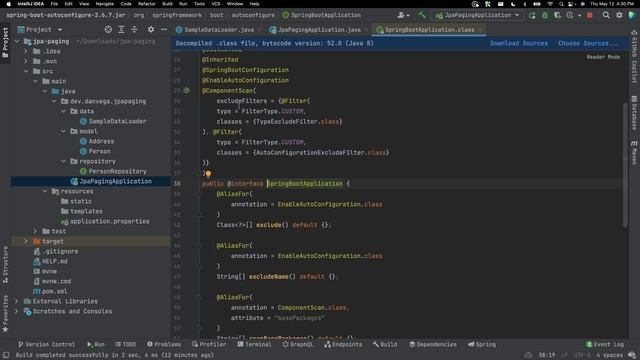Collapse the model package
The width and height of the screenshot is (640, 360).
click(x=63, y=131)
